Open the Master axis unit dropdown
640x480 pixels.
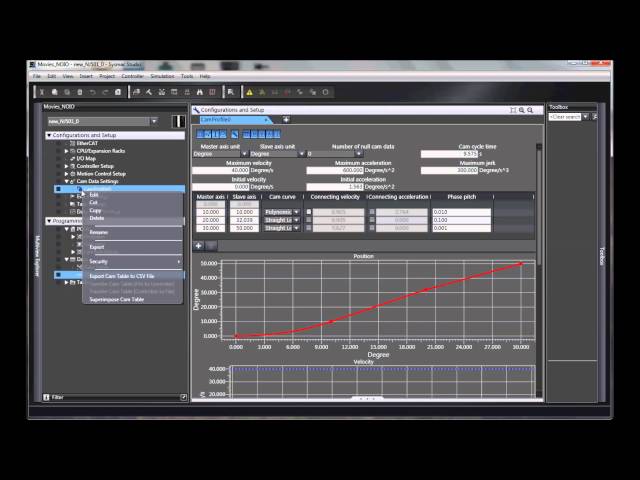coord(244,154)
